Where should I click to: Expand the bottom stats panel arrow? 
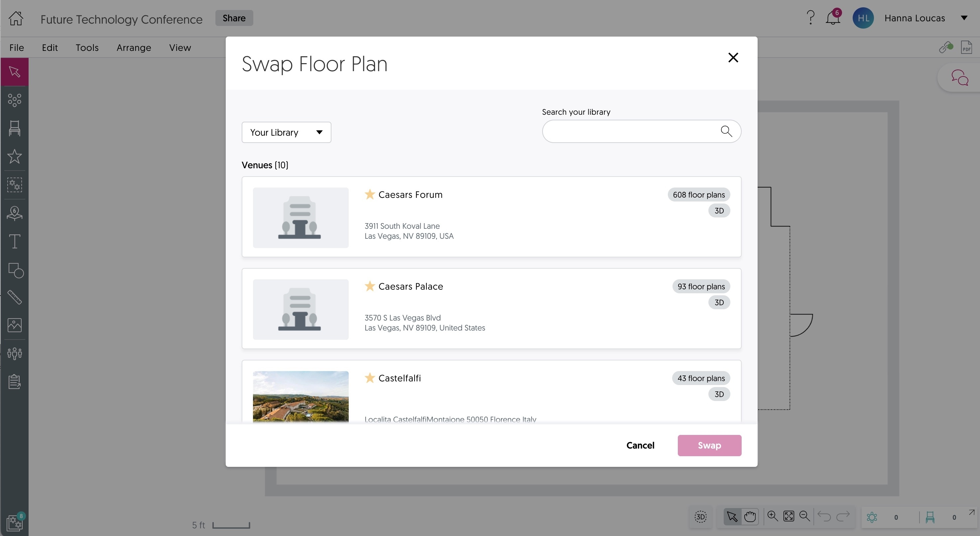pyautogui.click(x=972, y=512)
